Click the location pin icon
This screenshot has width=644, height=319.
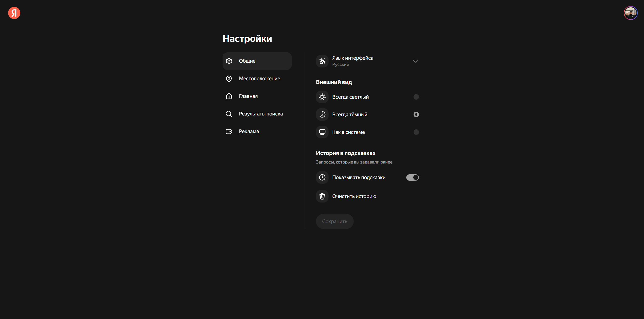point(229,79)
